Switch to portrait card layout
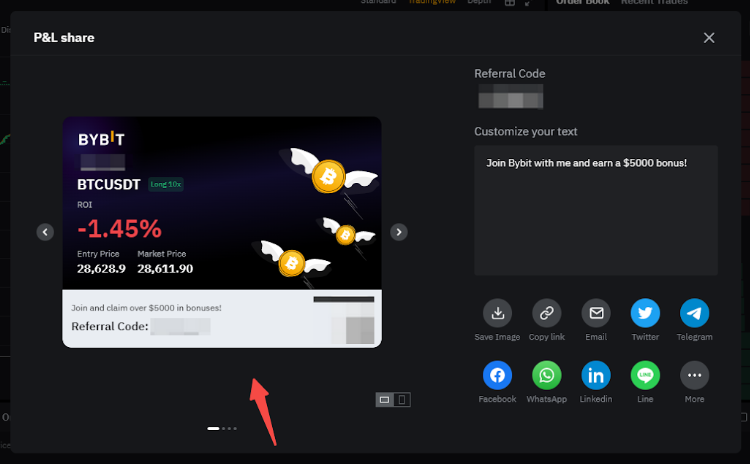This screenshot has width=750, height=464. pos(402,400)
